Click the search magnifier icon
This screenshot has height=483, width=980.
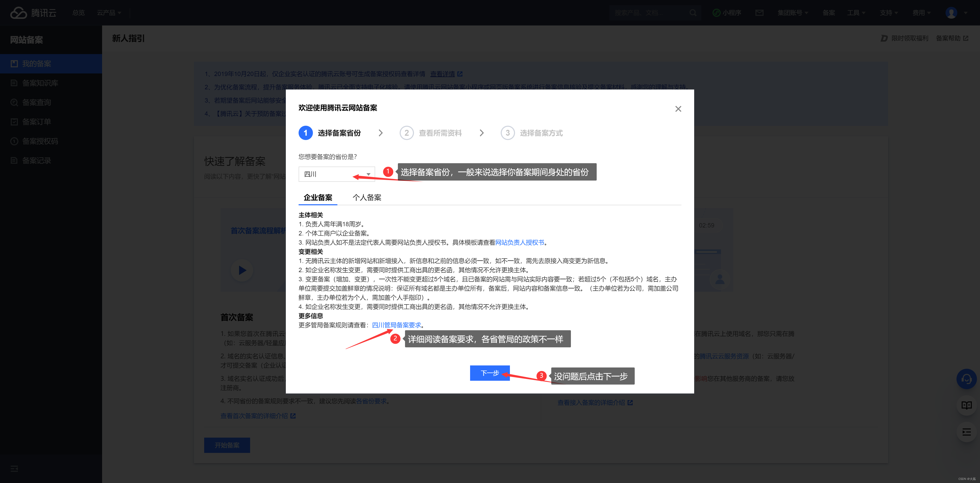point(693,12)
